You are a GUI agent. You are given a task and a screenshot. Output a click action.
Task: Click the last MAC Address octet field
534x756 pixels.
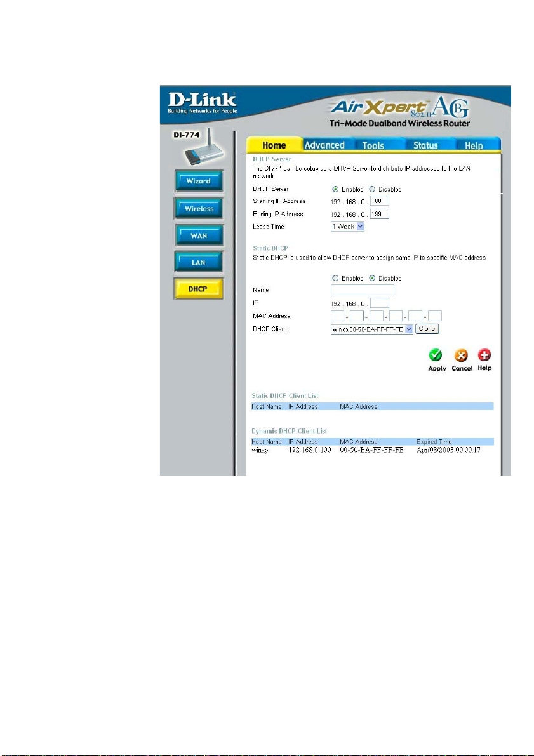(435, 316)
